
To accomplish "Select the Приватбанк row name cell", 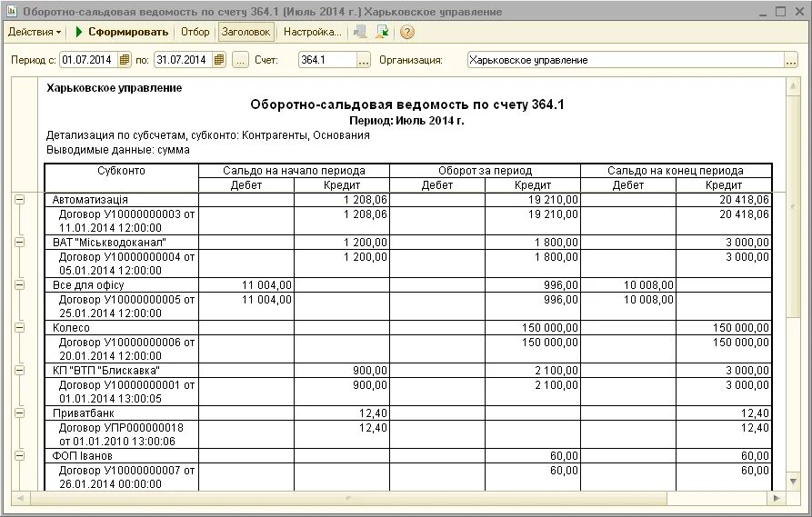I will click(x=122, y=413).
